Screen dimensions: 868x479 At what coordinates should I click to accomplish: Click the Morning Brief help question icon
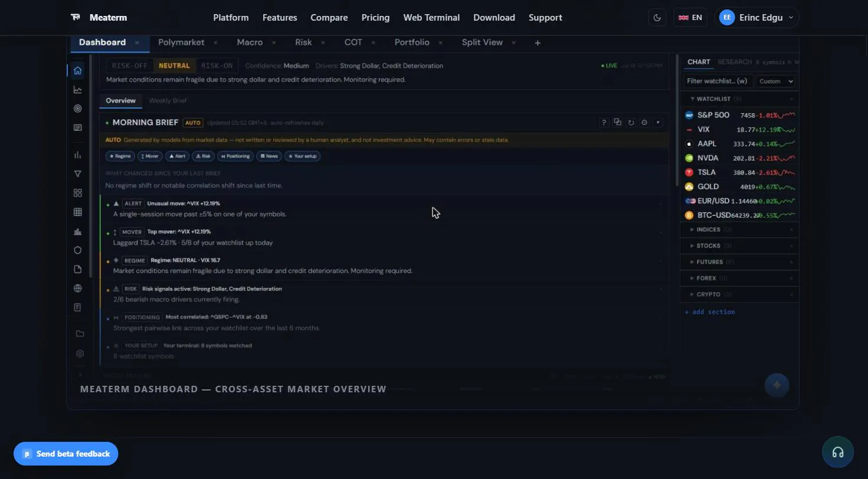[604, 123]
